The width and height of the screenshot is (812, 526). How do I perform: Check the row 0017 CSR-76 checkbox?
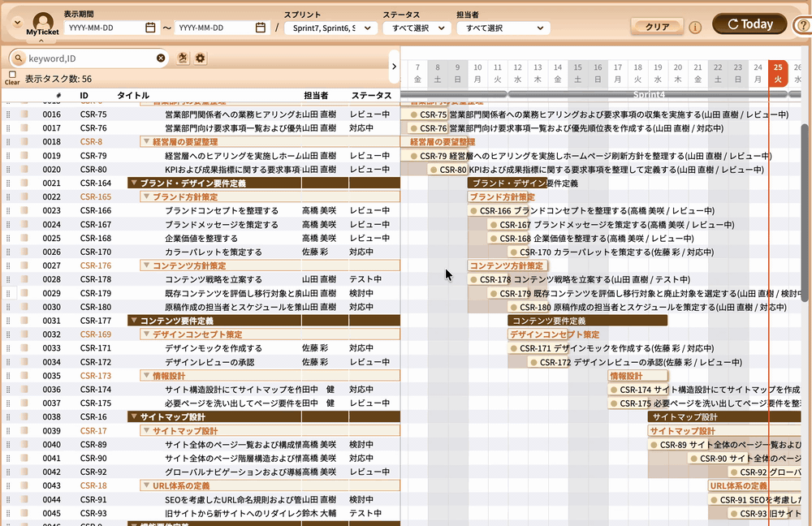[24, 128]
